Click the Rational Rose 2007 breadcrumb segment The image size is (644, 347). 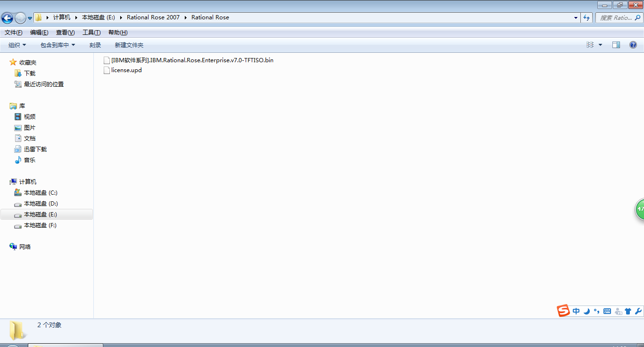pos(153,17)
